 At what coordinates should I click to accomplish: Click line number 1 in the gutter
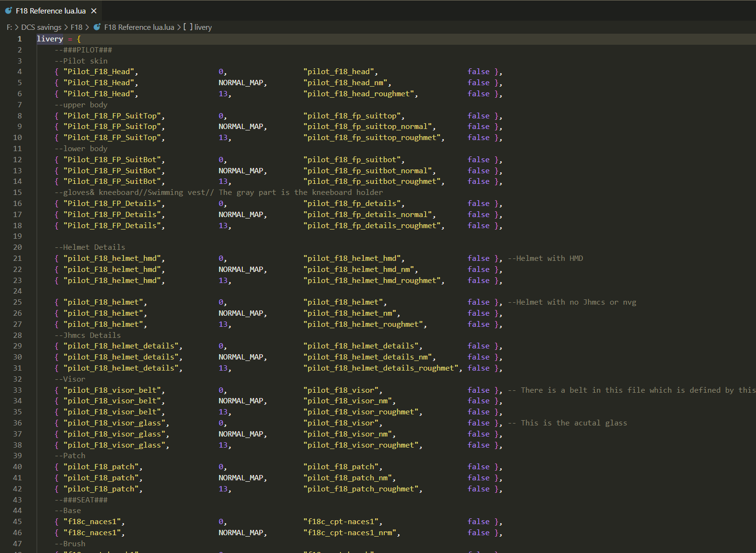tap(20, 39)
